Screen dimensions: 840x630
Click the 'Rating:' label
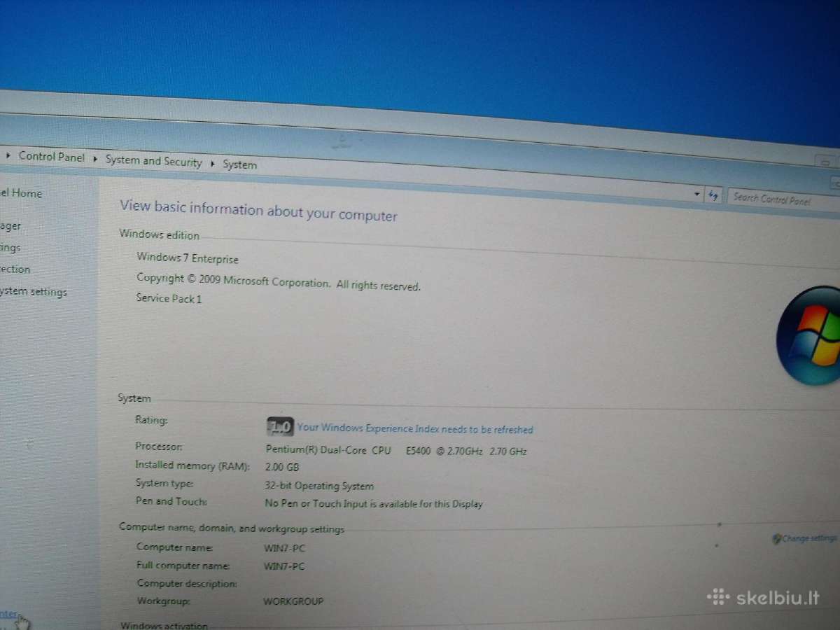coord(151,420)
